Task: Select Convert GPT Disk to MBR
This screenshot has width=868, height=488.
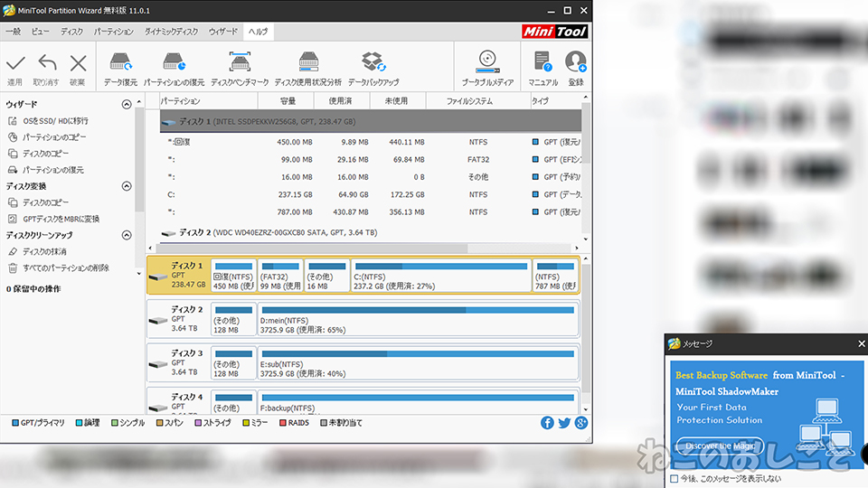Action: [61, 219]
